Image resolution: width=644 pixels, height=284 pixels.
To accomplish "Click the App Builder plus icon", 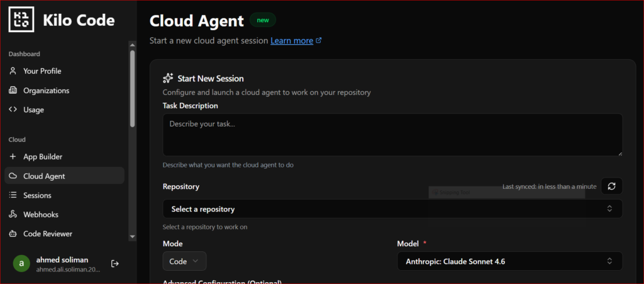I will 13,157.
